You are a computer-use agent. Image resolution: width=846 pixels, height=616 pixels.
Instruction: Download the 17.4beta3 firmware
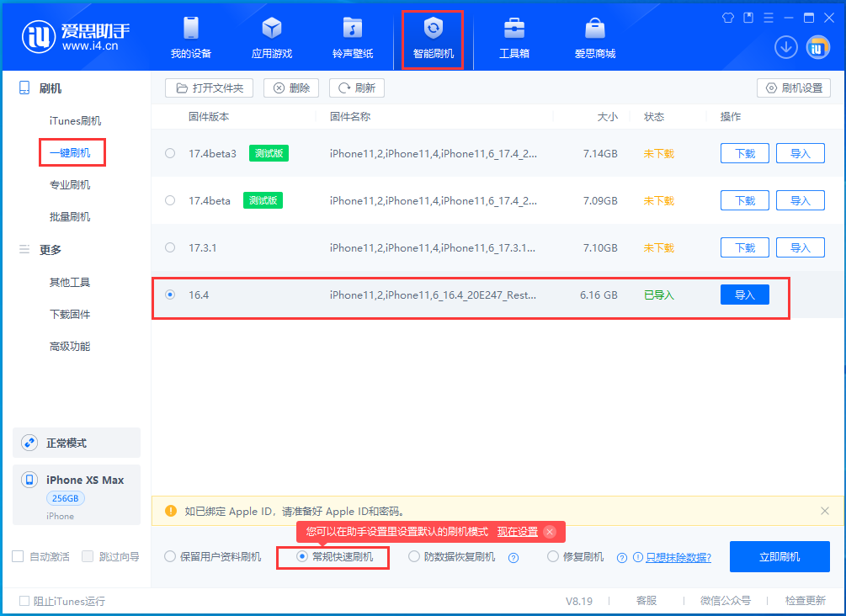tap(744, 154)
